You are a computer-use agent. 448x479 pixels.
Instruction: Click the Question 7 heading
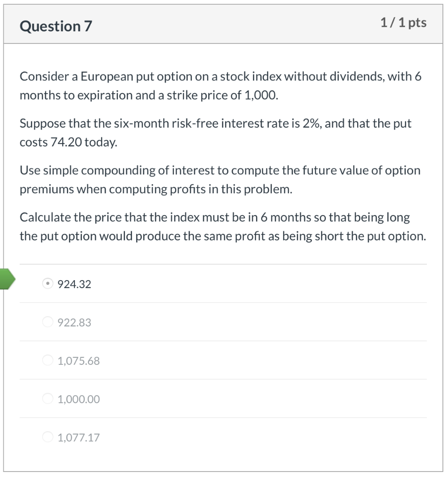tap(56, 26)
